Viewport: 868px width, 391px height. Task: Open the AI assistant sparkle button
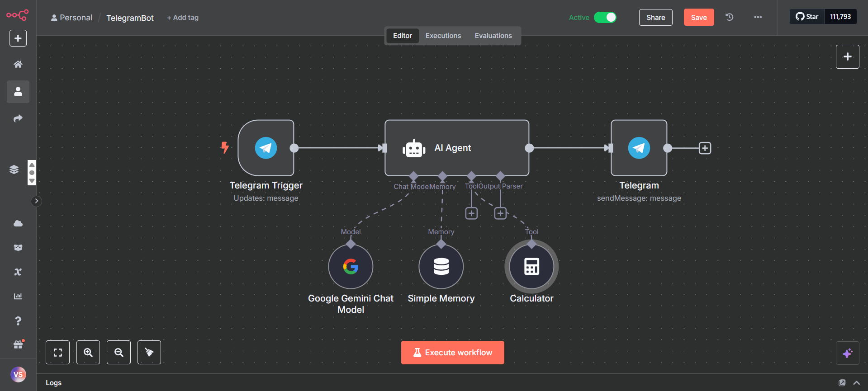[848, 353]
